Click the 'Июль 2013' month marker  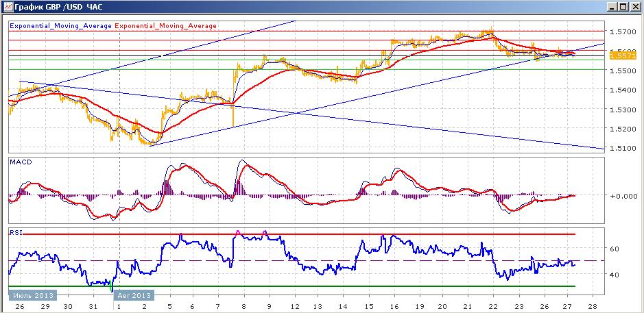click(32, 295)
